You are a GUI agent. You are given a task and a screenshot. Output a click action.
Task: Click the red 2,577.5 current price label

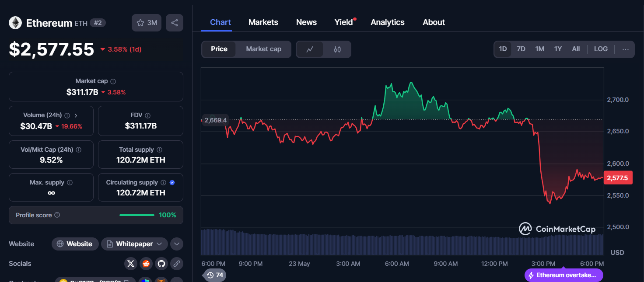point(618,178)
